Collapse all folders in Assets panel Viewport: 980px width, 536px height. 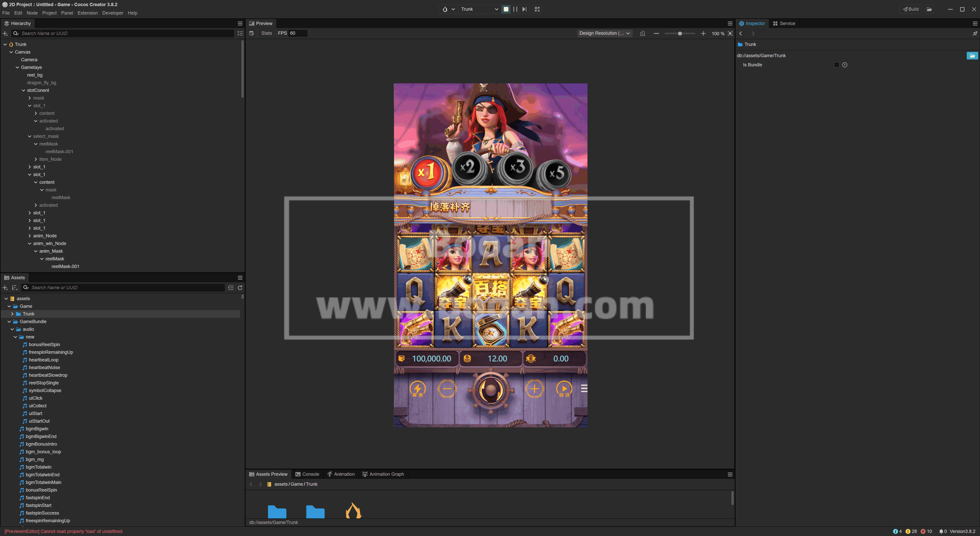(231, 288)
